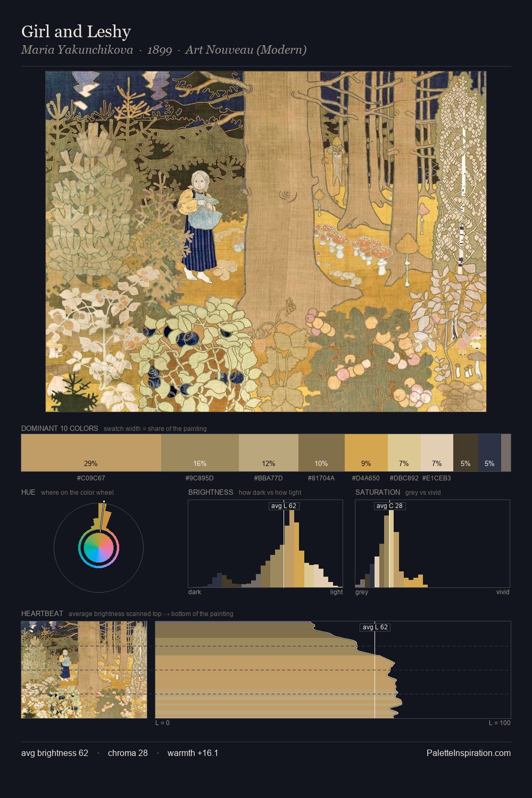
Task: Click the HUE section heading
Action: pyautogui.click(x=28, y=492)
